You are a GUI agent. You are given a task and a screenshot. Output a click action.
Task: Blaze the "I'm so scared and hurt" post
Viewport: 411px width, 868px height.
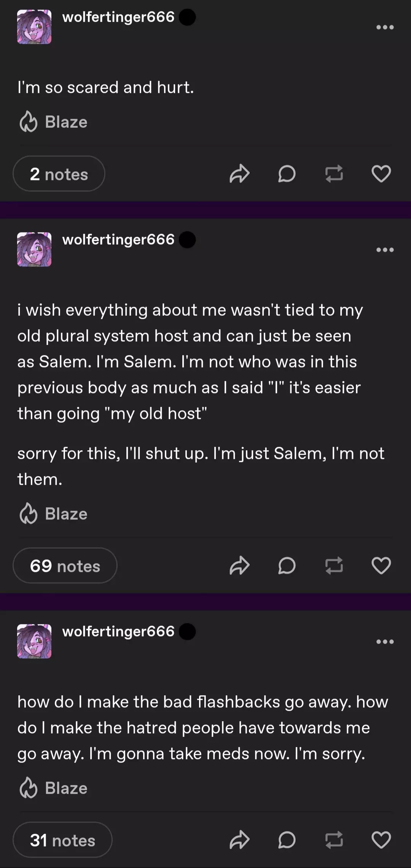click(54, 122)
